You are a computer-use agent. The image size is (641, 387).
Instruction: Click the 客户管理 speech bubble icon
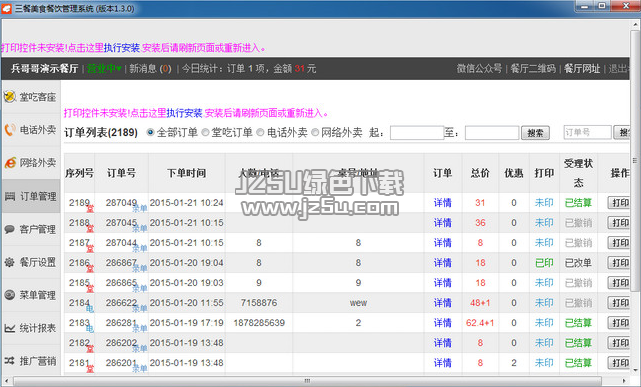coord(10,229)
